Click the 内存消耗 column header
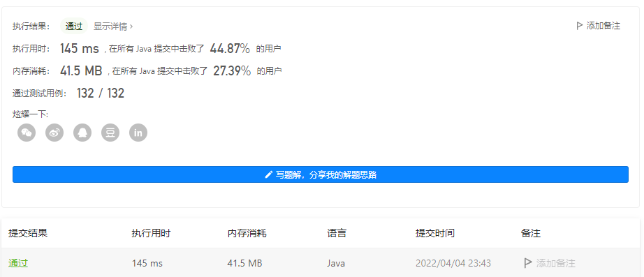 247,234
